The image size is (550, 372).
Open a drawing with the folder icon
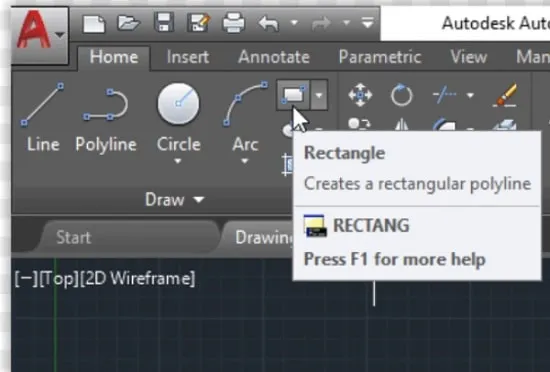point(129,23)
